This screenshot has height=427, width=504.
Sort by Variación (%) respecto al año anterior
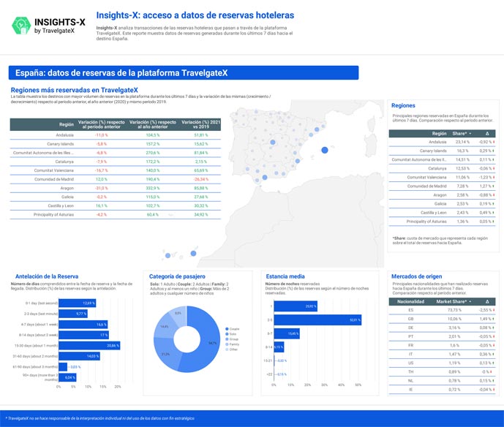(x=153, y=124)
